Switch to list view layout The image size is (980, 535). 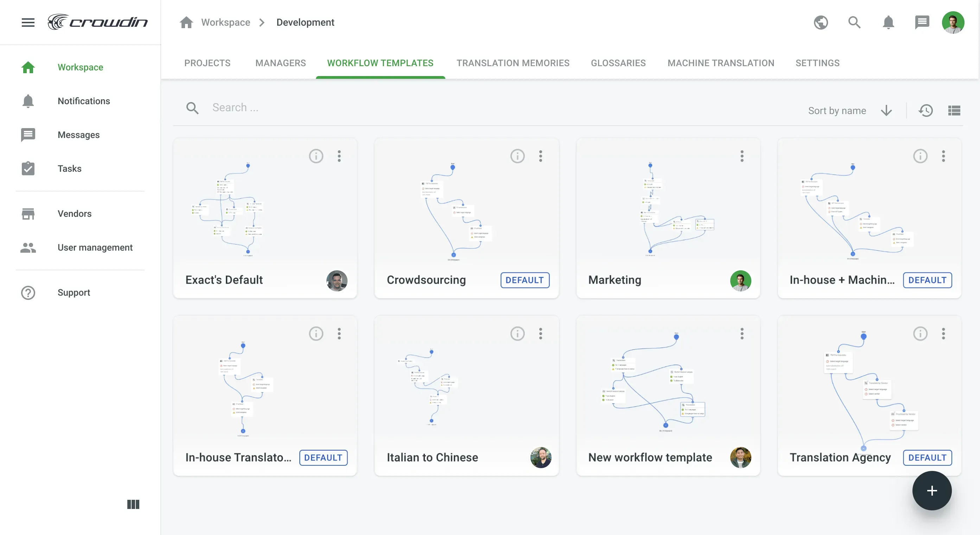point(954,111)
